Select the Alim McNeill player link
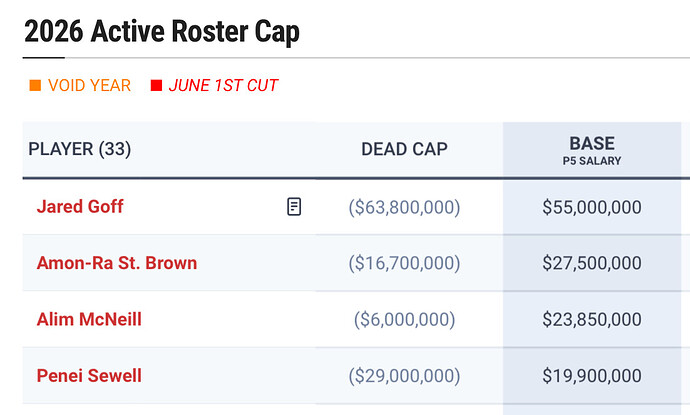This screenshot has width=690, height=415. [89, 319]
